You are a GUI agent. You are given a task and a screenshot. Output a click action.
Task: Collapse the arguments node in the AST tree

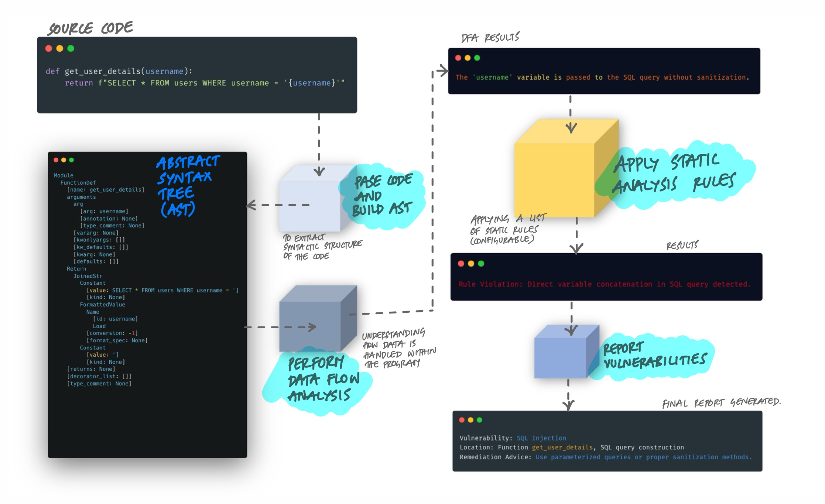[82, 197]
